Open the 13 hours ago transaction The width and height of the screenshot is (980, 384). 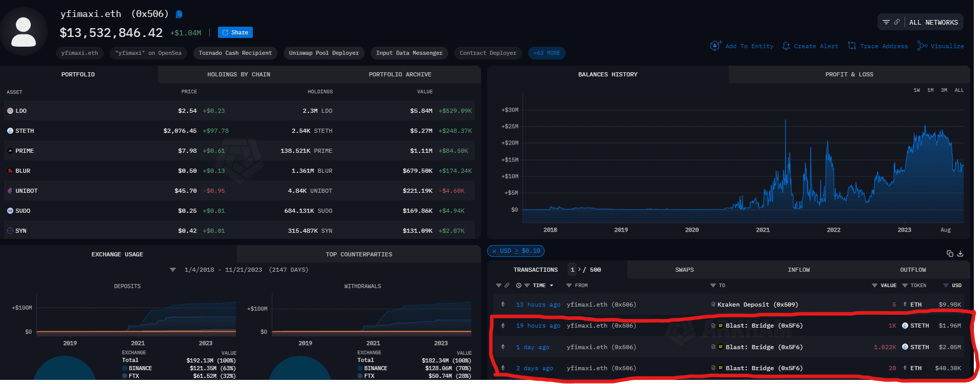click(538, 305)
